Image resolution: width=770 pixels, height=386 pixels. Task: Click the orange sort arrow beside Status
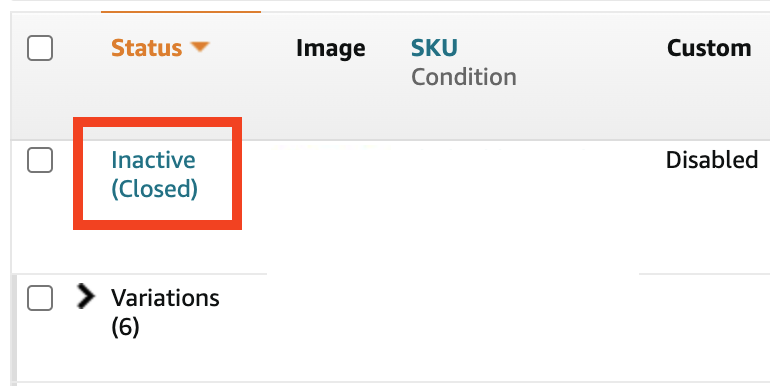(x=200, y=47)
